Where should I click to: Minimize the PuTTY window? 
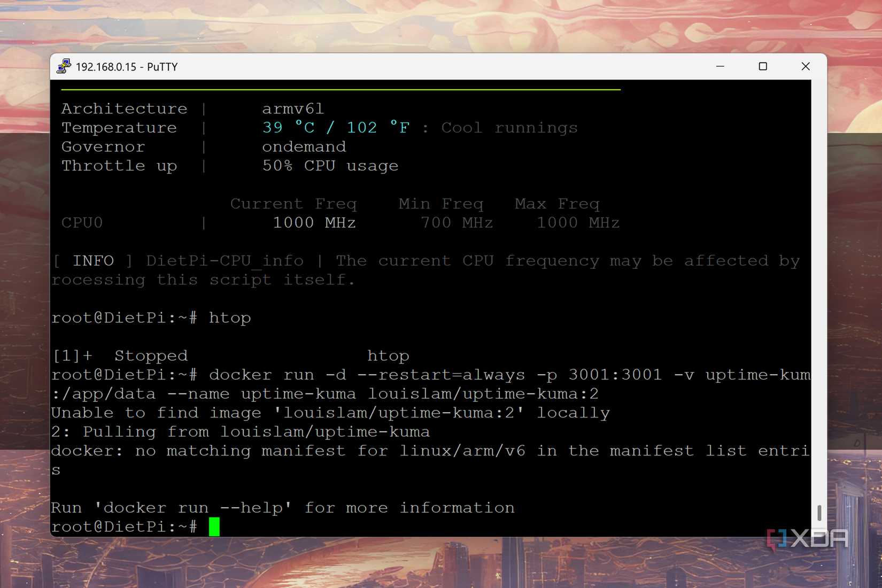[720, 66]
